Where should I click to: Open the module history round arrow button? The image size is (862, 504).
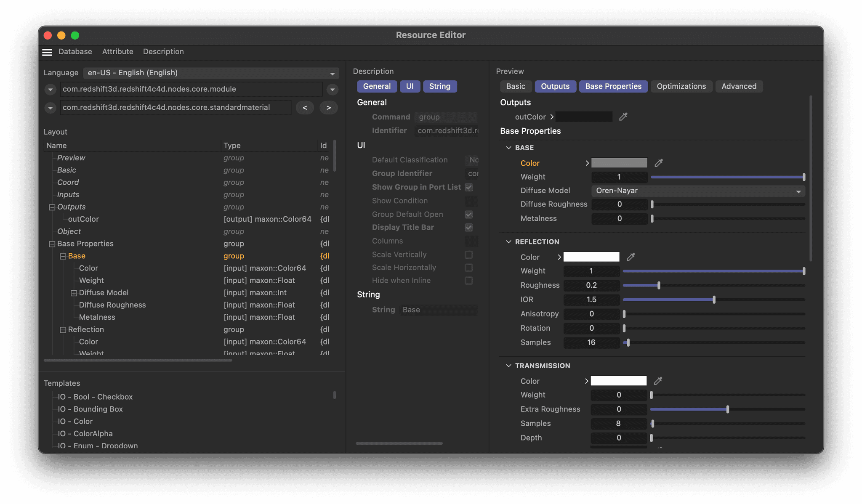click(x=50, y=89)
